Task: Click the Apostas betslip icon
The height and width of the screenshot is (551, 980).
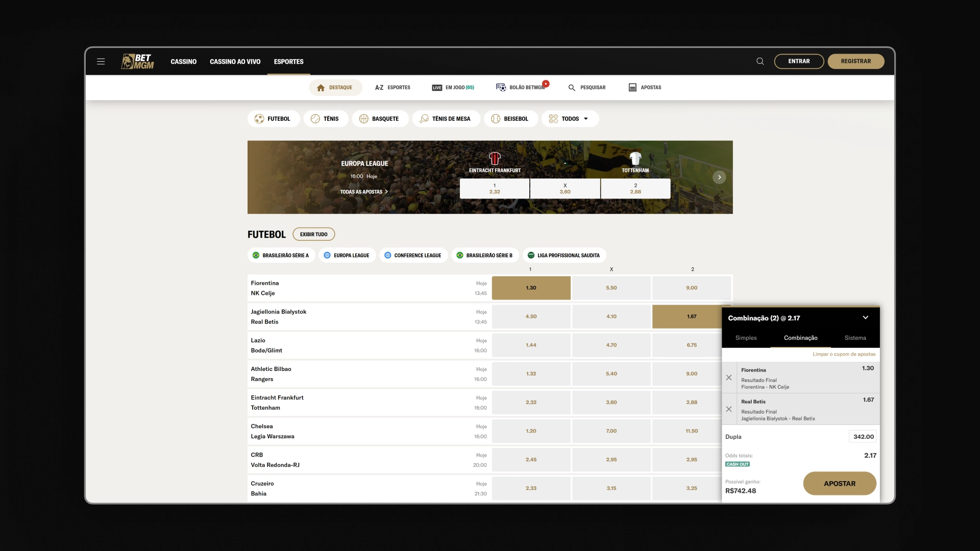Action: [x=632, y=88]
